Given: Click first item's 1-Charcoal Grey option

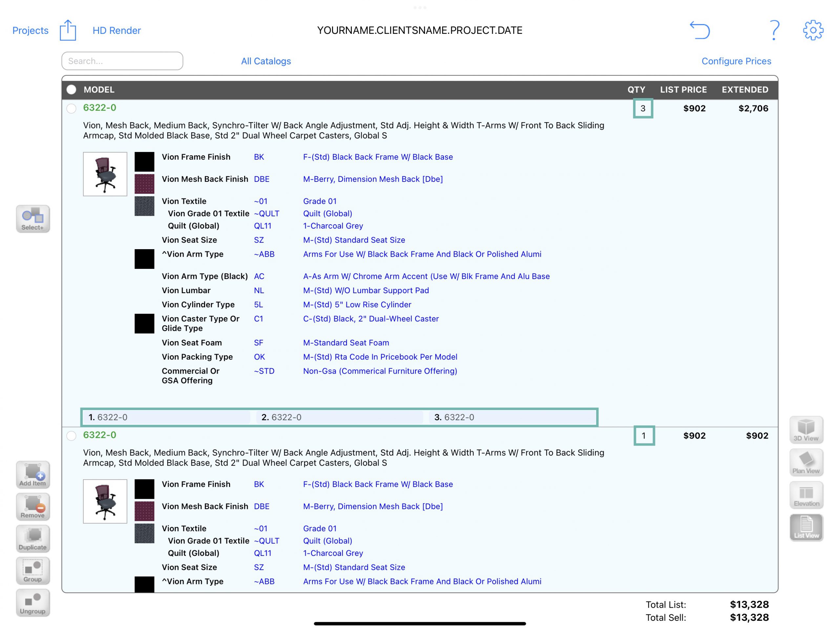Looking at the screenshot, I should pyautogui.click(x=333, y=226).
